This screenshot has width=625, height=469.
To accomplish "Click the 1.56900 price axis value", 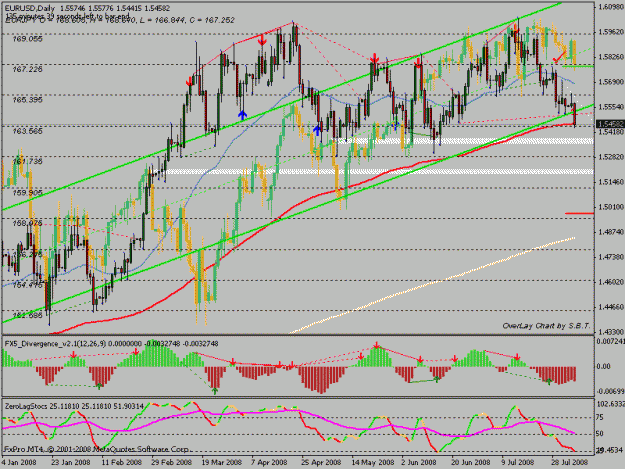I will click(x=610, y=82).
